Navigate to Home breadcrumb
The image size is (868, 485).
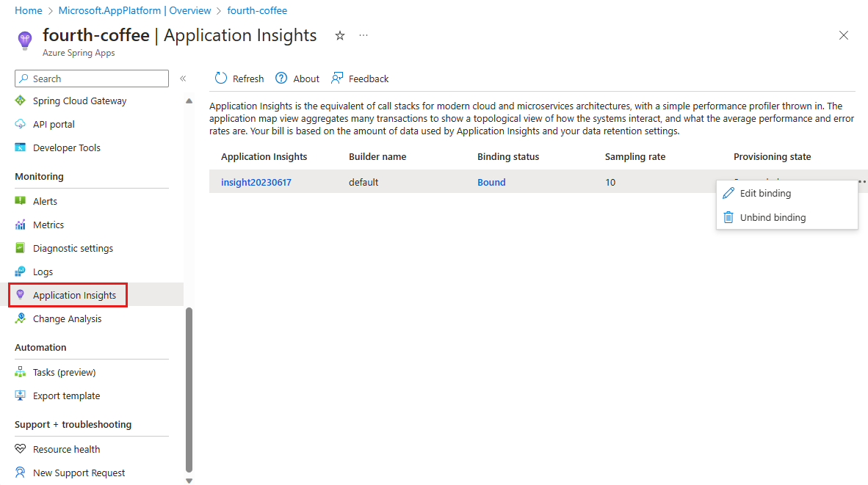coord(29,10)
